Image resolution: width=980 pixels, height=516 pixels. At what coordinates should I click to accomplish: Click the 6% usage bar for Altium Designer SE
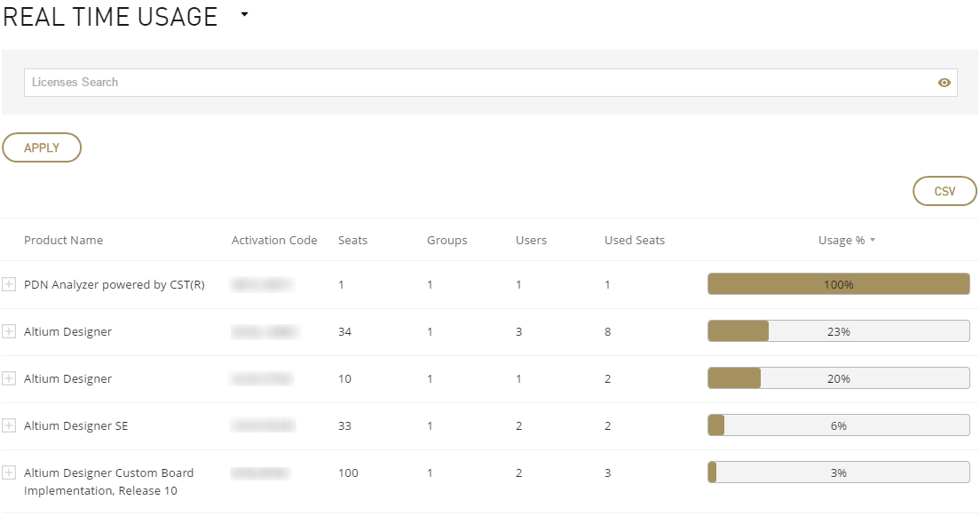838,425
